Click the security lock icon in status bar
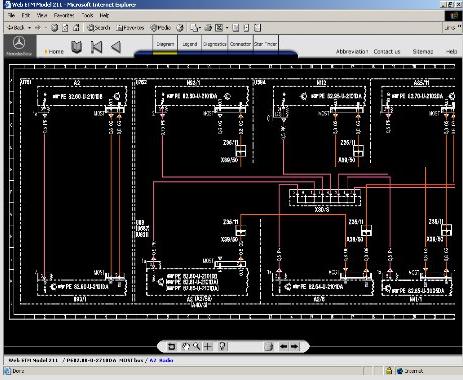This screenshot has height=380, width=463. [389, 371]
